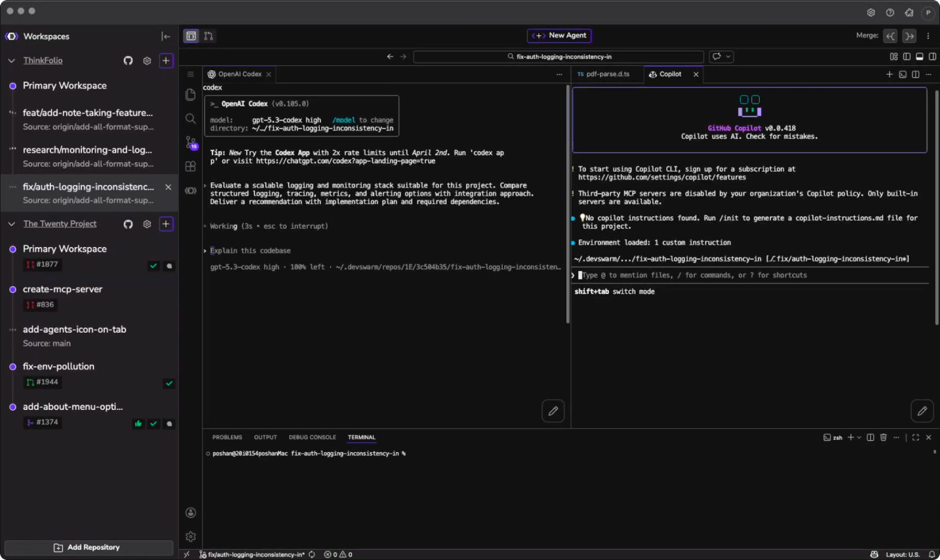Open more actions for right editor group

point(929,75)
